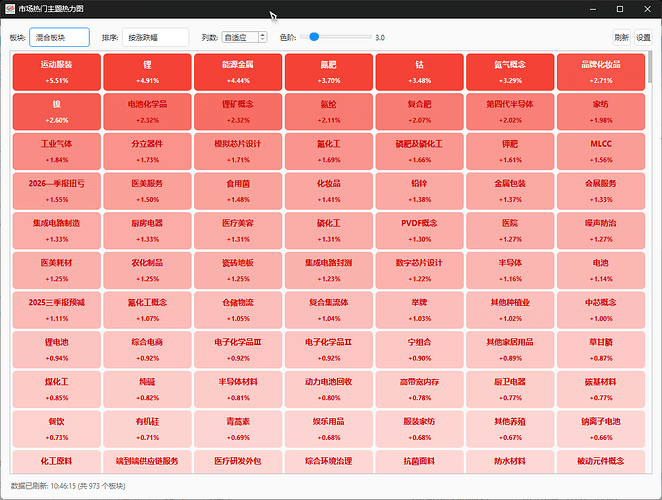Open the 食用菌 +1.48% tile
Viewport: 662px width, 500px height.
click(x=238, y=191)
